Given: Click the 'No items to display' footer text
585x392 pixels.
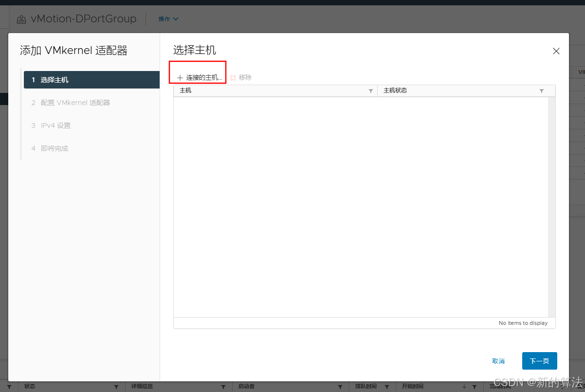Looking at the screenshot, I should pyautogui.click(x=523, y=323).
